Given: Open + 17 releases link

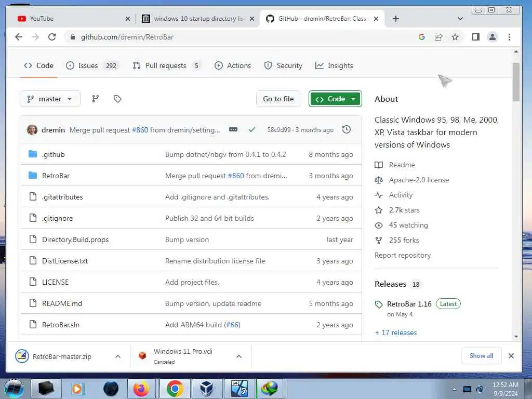Looking at the screenshot, I should (396, 332).
